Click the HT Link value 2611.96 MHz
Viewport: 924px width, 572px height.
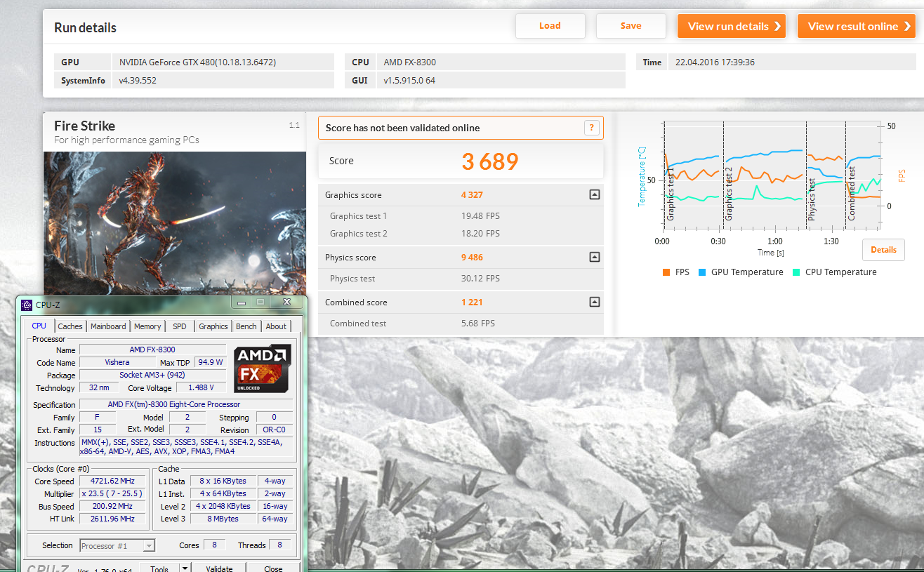112,519
